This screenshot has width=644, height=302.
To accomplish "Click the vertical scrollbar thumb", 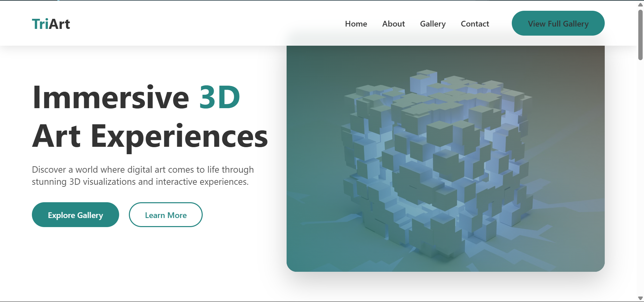I will click(x=640, y=35).
